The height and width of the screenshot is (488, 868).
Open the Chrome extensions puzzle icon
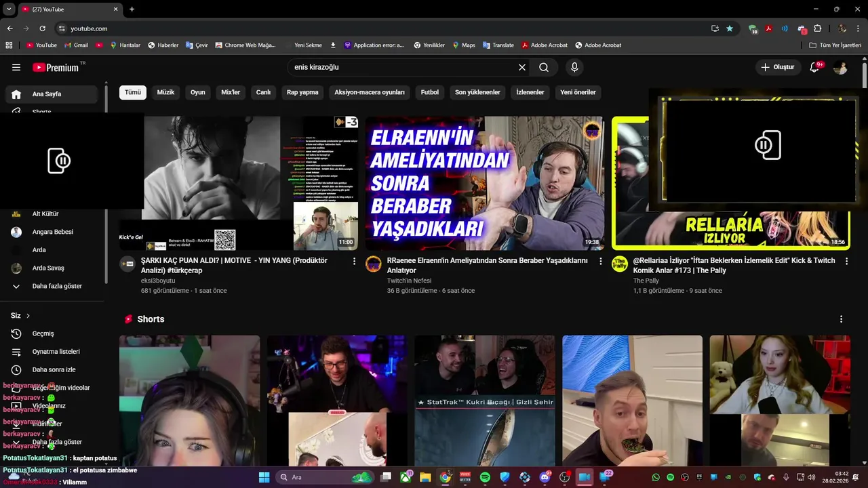coord(817,28)
